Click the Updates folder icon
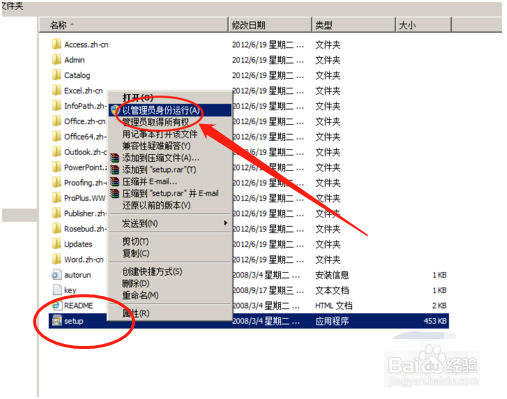507x399 pixels. coord(57,244)
